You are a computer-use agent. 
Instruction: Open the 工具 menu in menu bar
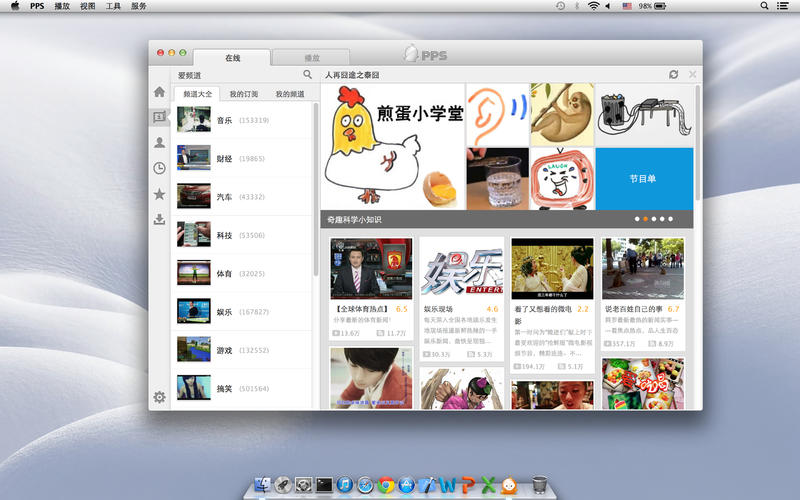(113, 6)
